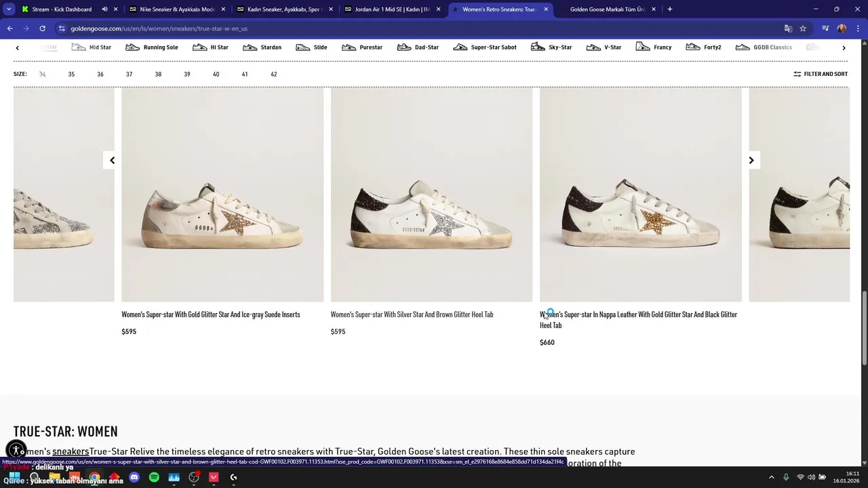Open a new browser tab
Image resolution: width=868 pixels, height=488 pixels.
pos(669,9)
